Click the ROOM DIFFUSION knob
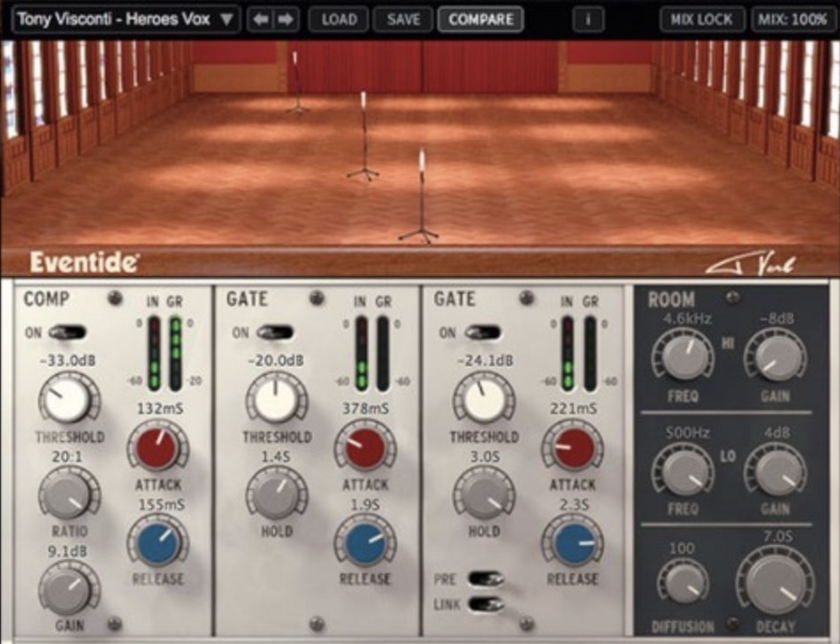840x644 pixels. [x=683, y=584]
